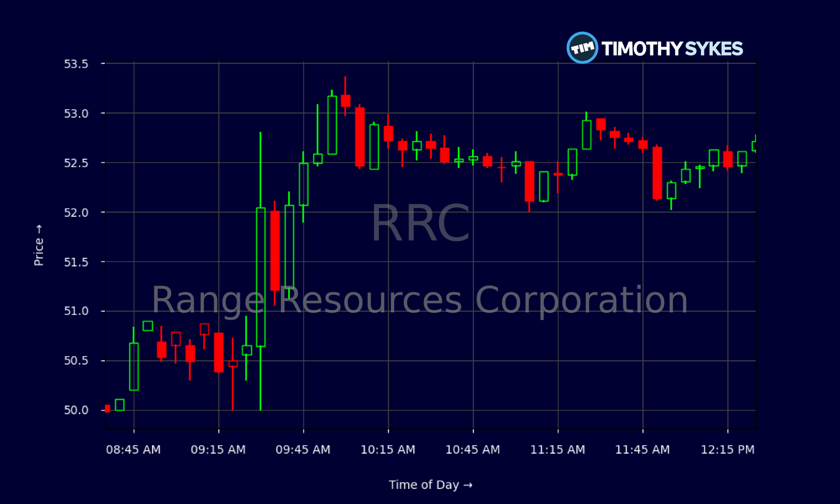Click the 11:15 AM time label
Image resolution: width=840 pixels, height=504 pixels.
tap(558, 450)
